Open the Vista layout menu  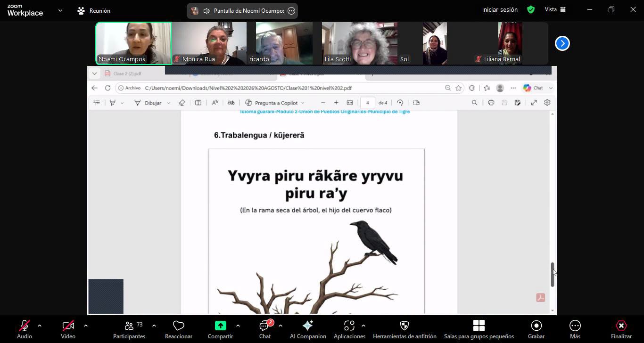click(x=555, y=9)
